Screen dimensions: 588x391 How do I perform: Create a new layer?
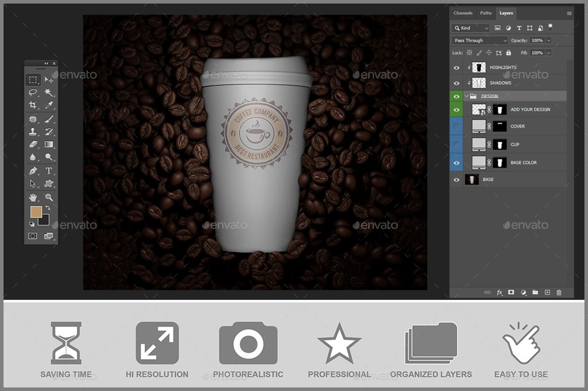coord(547,293)
